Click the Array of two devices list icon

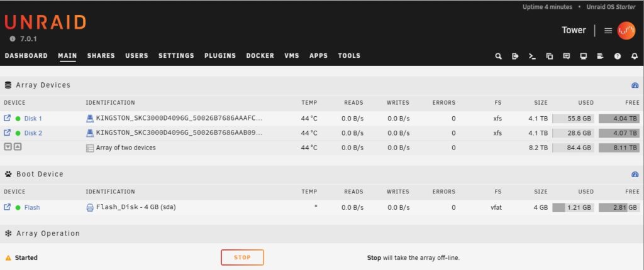coord(89,148)
